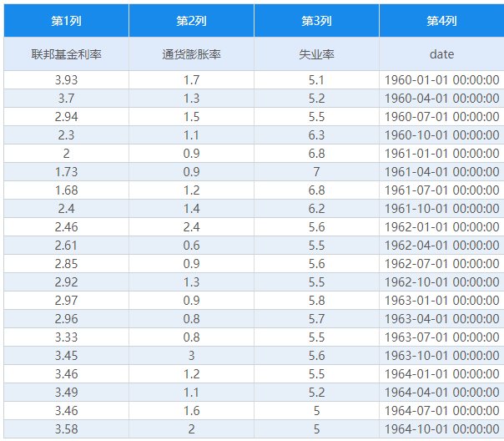The image size is (504, 441).
Task: Click federal funds rate value 2.94
Action: click(66, 116)
